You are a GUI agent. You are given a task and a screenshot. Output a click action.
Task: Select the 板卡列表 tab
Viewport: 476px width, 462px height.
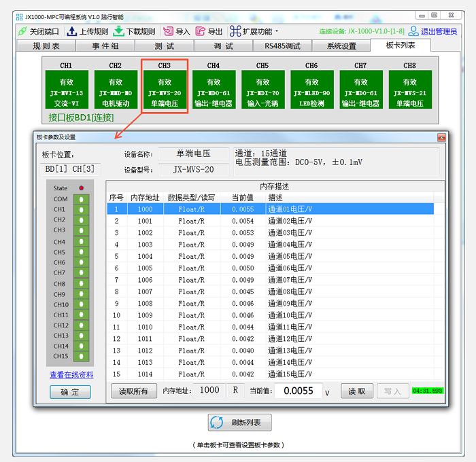tap(401, 46)
